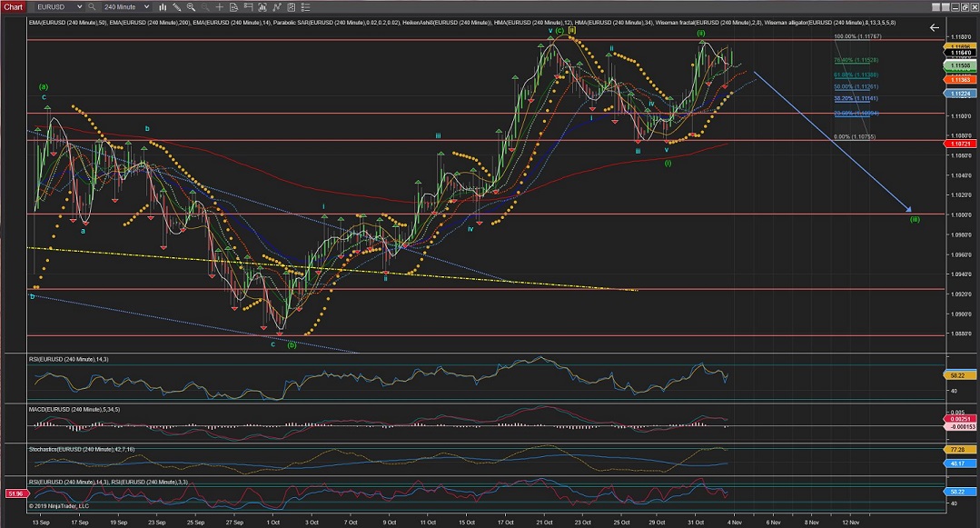Click the © 2019 NinjaTrader, LLC text
The image size is (980, 528).
[59, 505]
